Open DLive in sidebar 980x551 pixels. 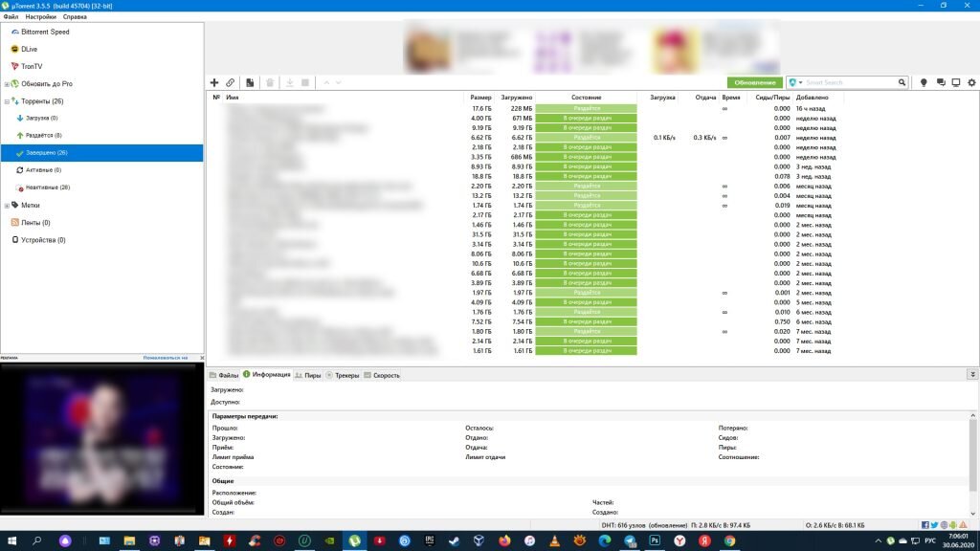[29, 49]
